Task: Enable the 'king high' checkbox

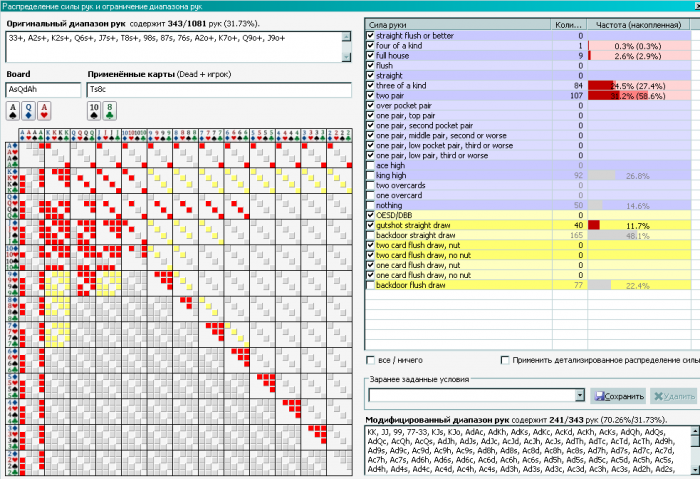Action: 370,175
